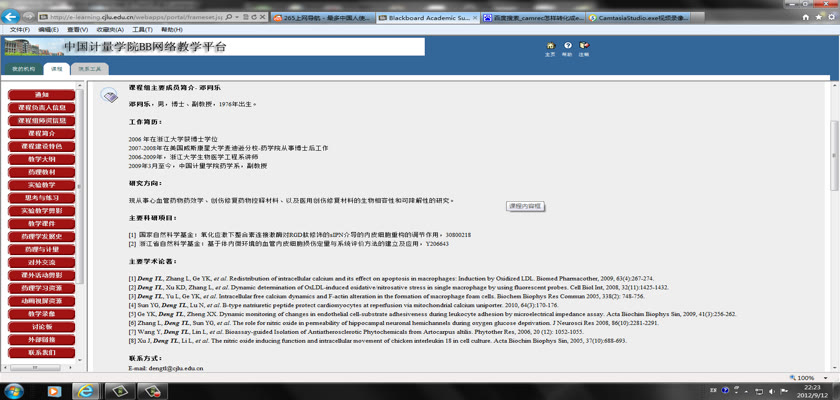Click the 课外活动剪影 sidebar button
Viewport: 840px width, 400px height.
[x=41, y=275]
